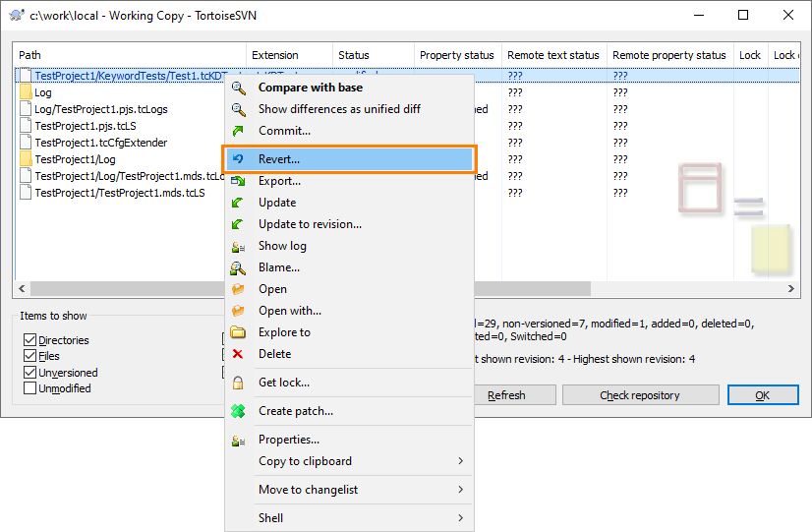812x532 pixels.
Task: Select Show differences as unified diff
Action: [x=350, y=109]
